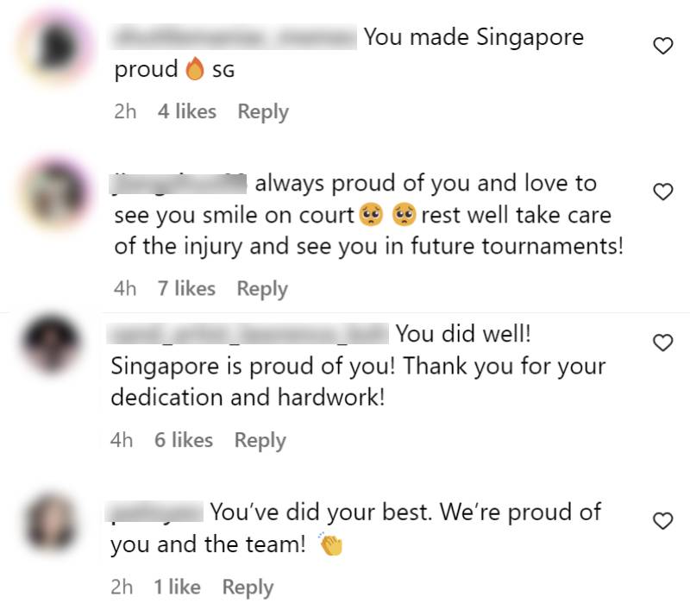Viewport: 690px width, 616px height.
Task: Heart the "You've did your best" comment
Action: [x=662, y=521]
